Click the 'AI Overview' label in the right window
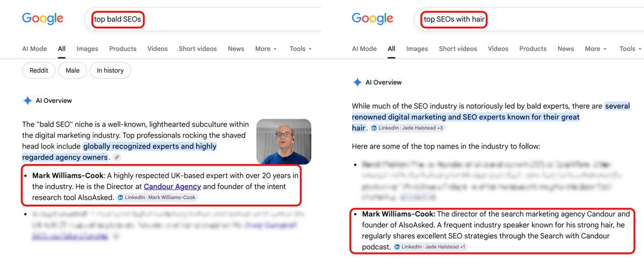Screen dimensions: 644x260 click(x=384, y=83)
